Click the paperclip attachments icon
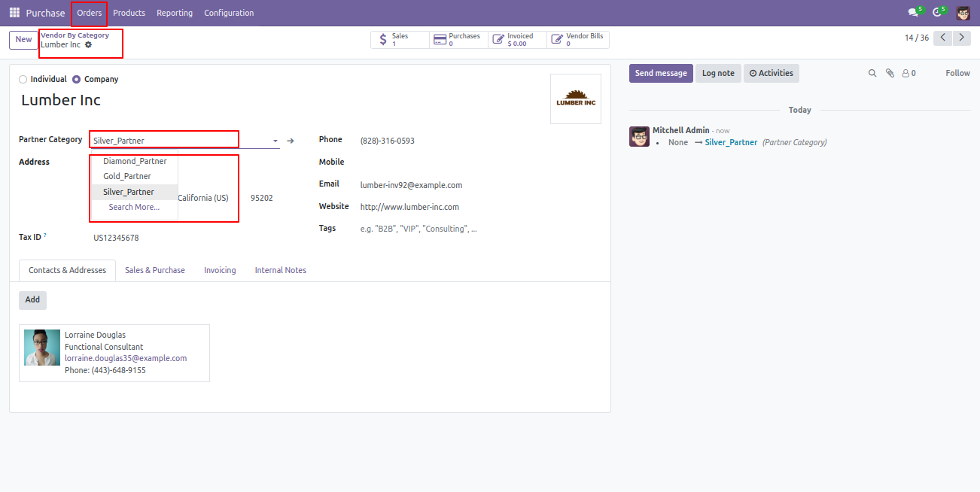Screen dimensions: 980x492 point(890,73)
